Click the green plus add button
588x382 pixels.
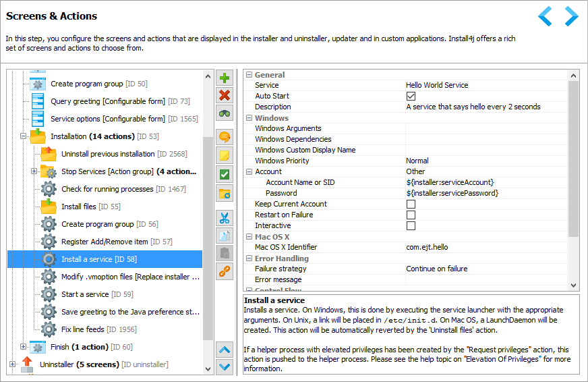225,78
